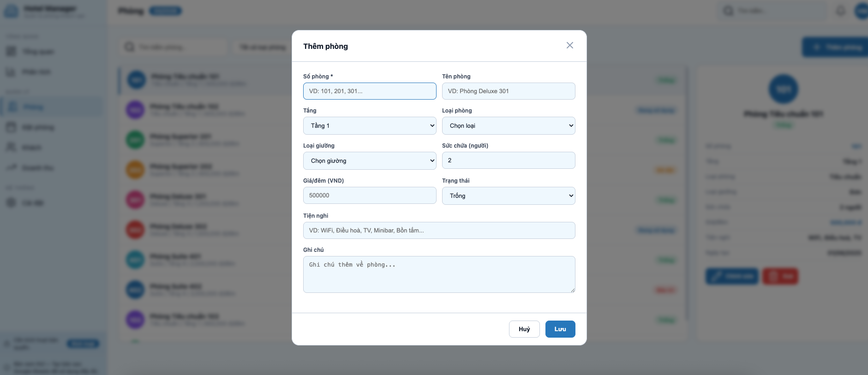Open the Tầng dropdown
Image resolution: width=868 pixels, height=375 pixels.
point(369,125)
